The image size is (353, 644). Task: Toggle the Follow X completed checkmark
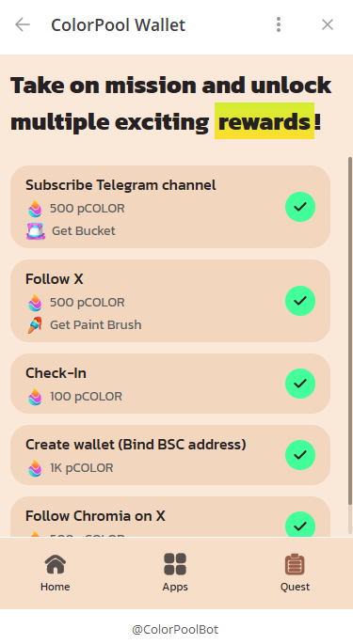300,301
